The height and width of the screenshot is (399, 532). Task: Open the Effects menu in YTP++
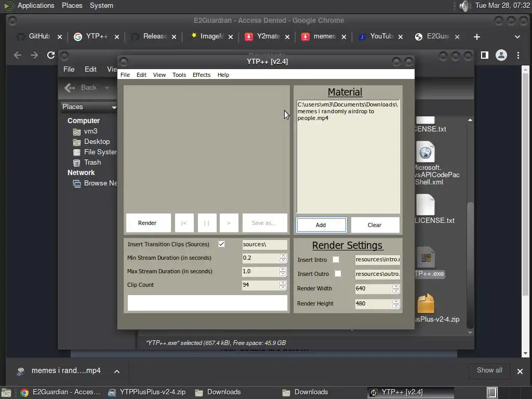tap(202, 75)
